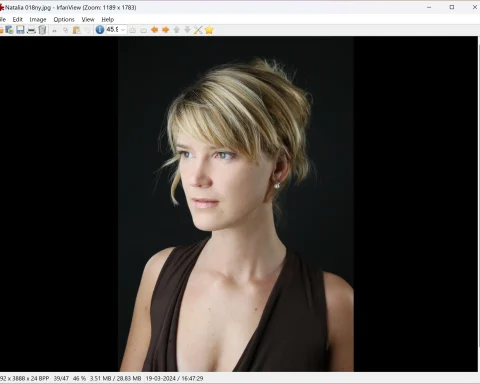Screen dimensions: 480x384
Task: Copy the image using the copy icon
Action: pos(65,30)
